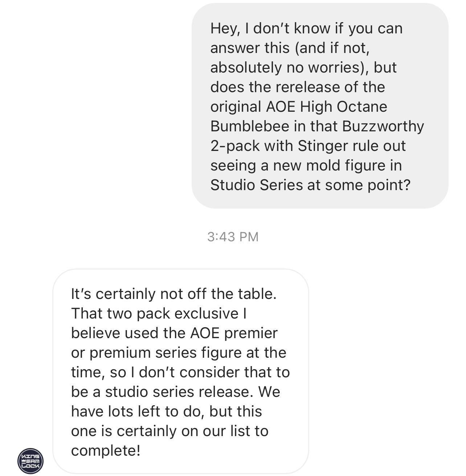Click the 3:43 PM timestamp
The width and height of the screenshot is (466, 476).
233,237
